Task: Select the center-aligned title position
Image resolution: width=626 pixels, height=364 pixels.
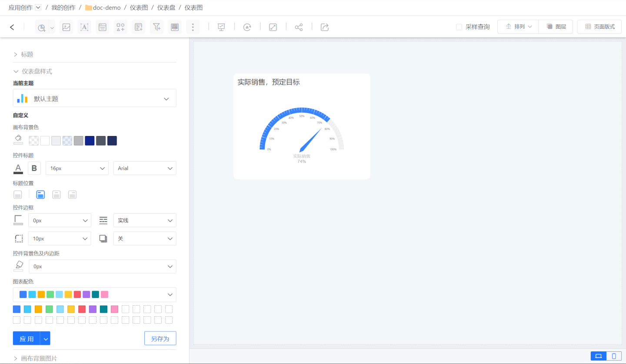Action: tap(57, 195)
